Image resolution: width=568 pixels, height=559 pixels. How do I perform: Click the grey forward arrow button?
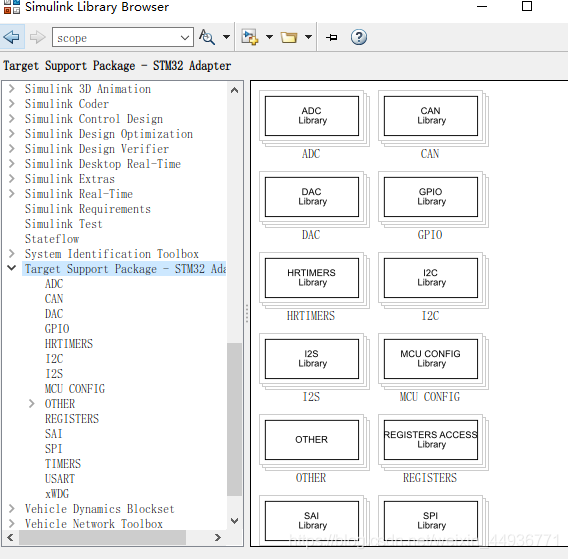click(37, 37)
